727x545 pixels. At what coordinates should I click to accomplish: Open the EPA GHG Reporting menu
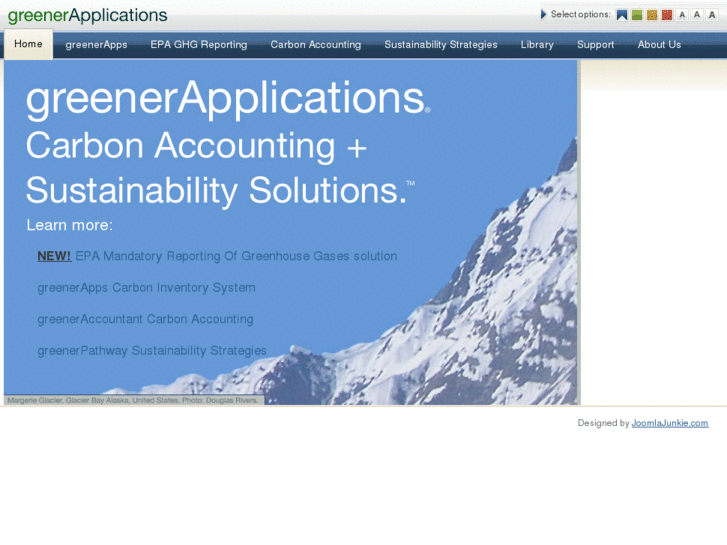coord(199,45)
